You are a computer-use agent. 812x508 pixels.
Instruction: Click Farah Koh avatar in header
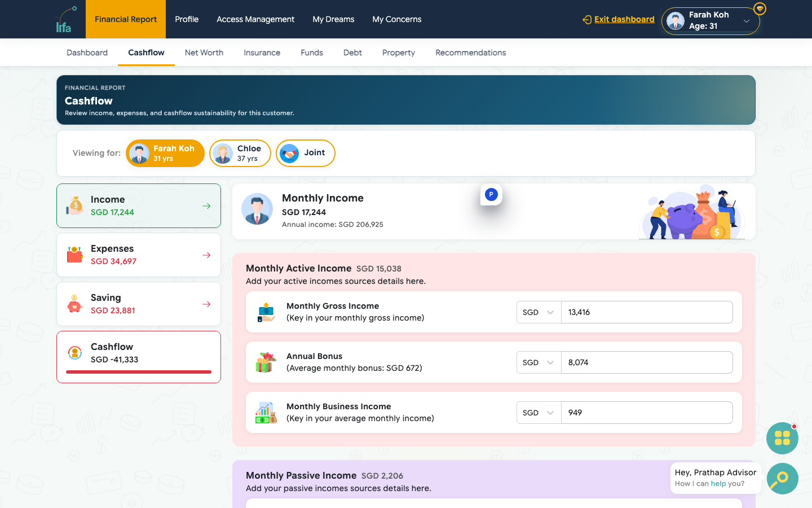click(675, 21)
